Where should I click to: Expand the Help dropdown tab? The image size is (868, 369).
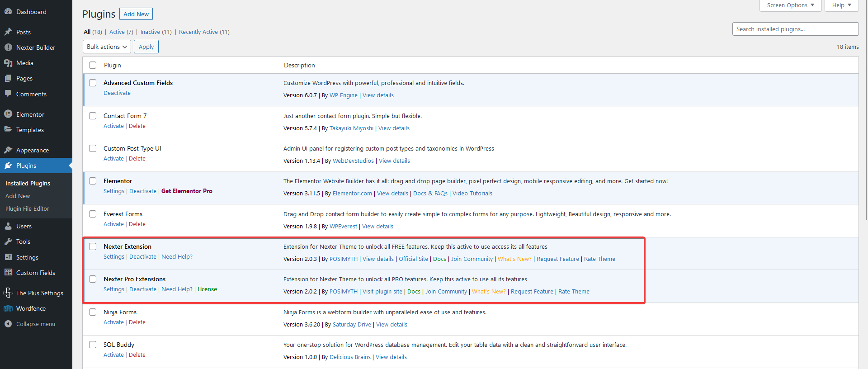click(841, 5)
